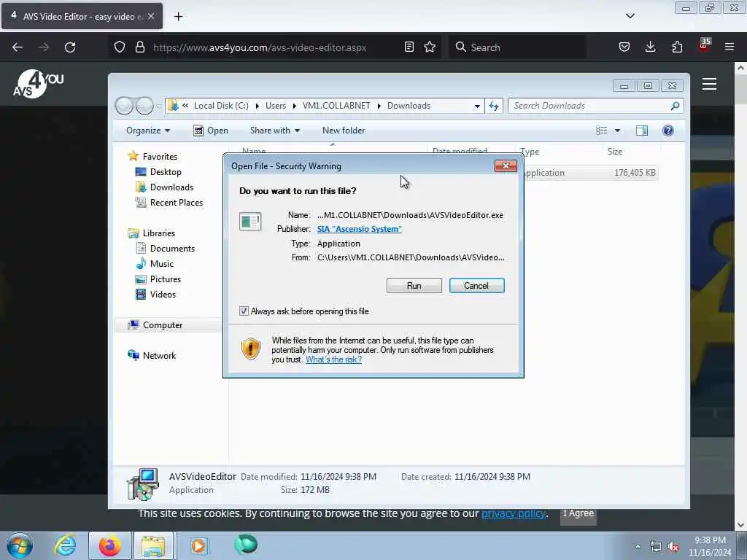Select Computer in the navigation pane
The image size is (747, 560).
pos(163,325)
